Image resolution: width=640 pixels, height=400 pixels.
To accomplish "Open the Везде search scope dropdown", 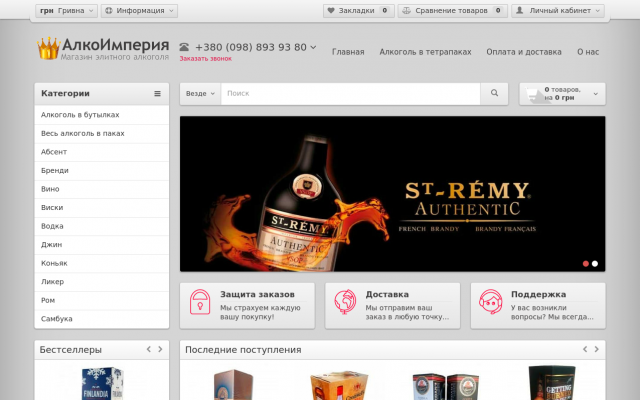I will pos(200,93).
